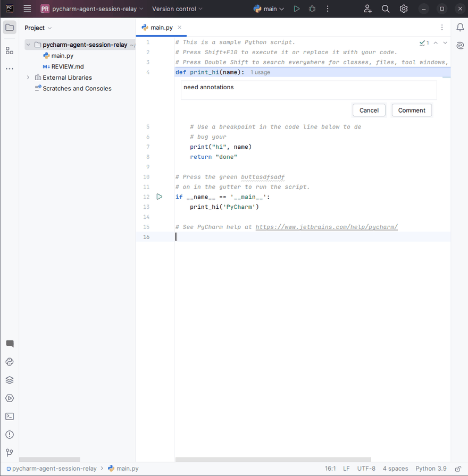Open the main menu hamburger icon
The width and height of the screenshot is (468, 476).
(x=27, y=9)
